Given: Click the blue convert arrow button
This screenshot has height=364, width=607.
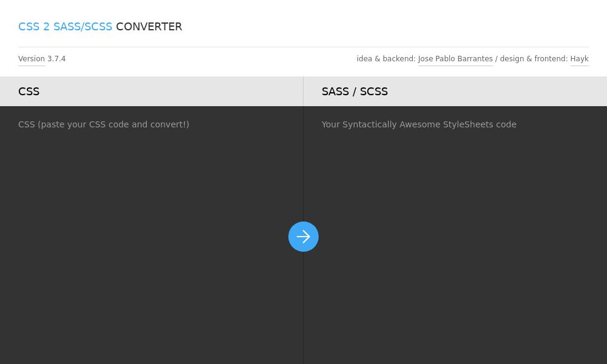Looking at the screenshot, I should [303, 237].
